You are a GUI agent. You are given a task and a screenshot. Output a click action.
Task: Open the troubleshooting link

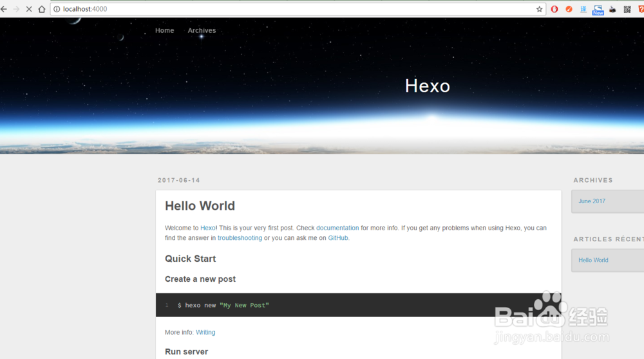(x=240, y=237)
